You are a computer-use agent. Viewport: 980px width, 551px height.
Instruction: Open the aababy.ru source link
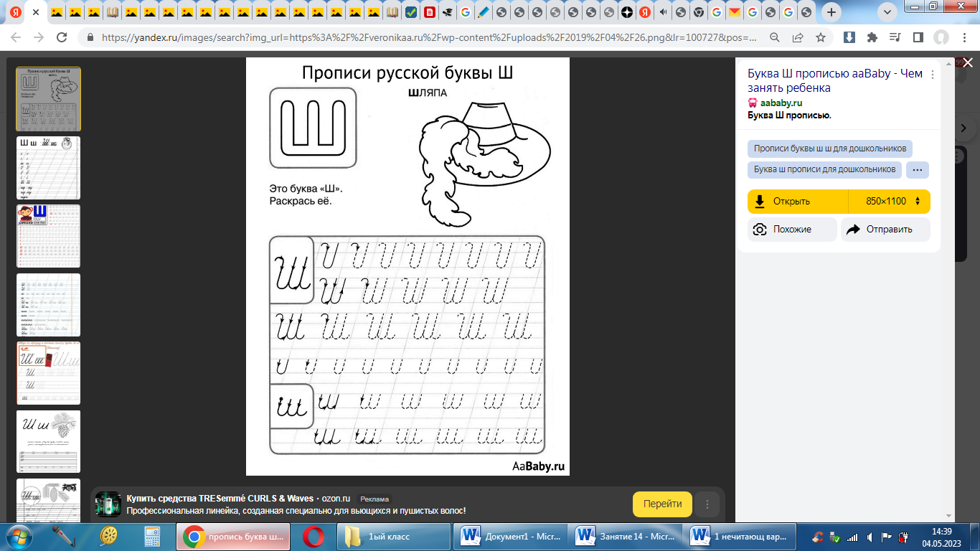tap(781, 103)
